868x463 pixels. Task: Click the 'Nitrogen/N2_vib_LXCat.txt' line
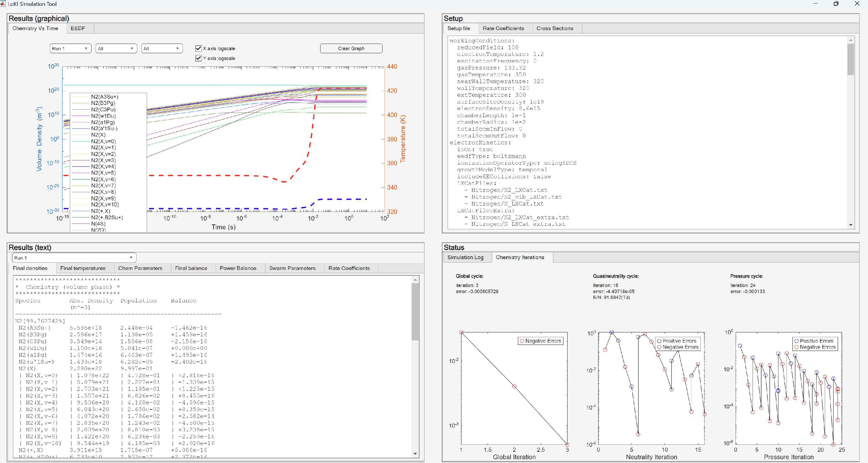(x=516, y=197)
